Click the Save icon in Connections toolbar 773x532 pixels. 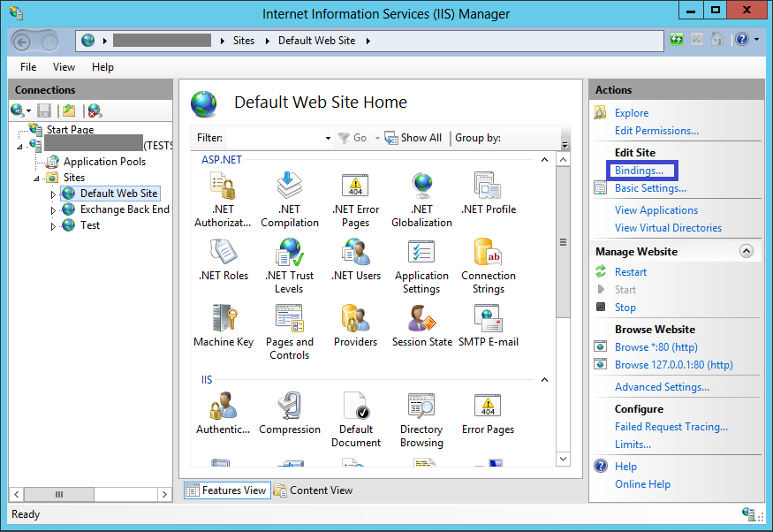click(44, 111)
